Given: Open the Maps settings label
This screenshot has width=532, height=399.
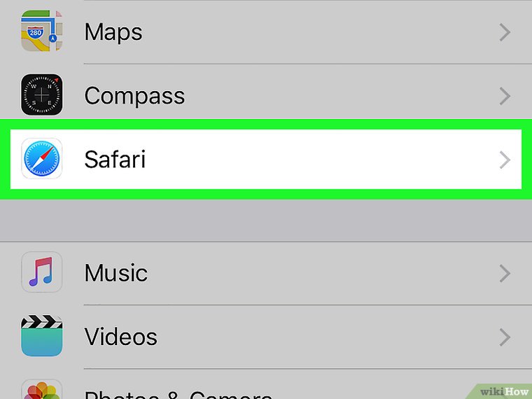Looking at the screenshot, I should 113,32.
